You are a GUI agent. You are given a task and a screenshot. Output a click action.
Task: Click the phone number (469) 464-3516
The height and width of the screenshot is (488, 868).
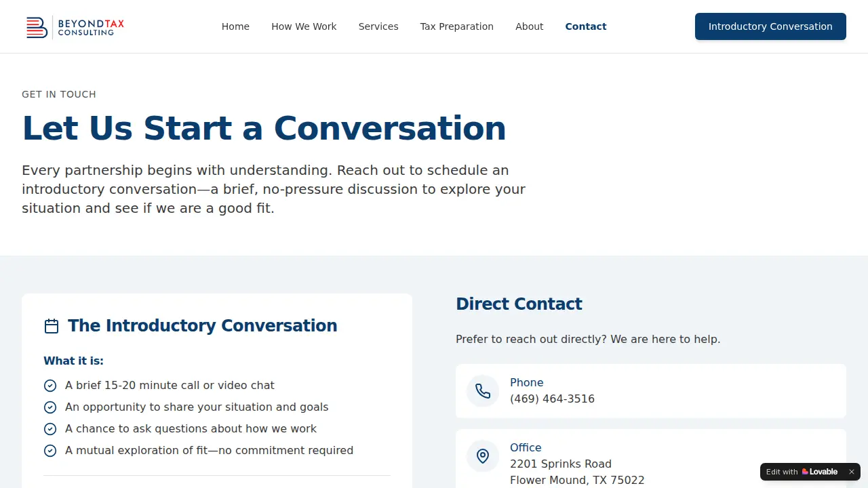click(552, 399)
